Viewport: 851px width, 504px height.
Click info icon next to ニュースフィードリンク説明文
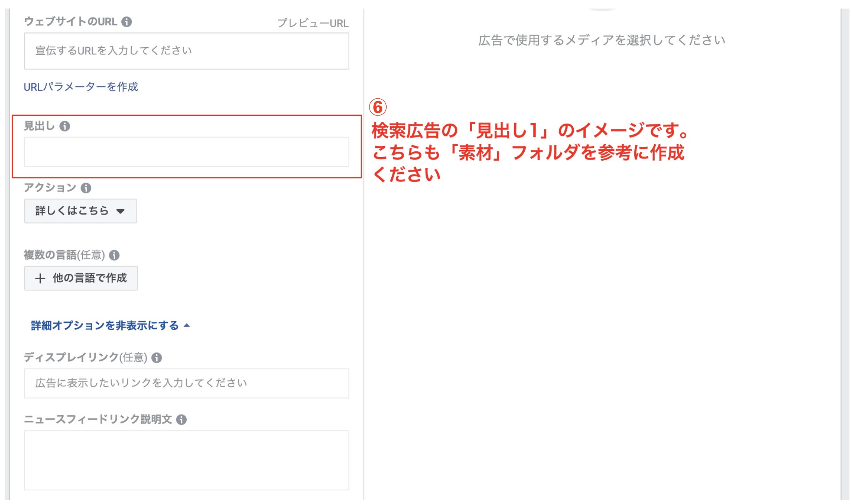pyautogui.click(x=181, y=420)
